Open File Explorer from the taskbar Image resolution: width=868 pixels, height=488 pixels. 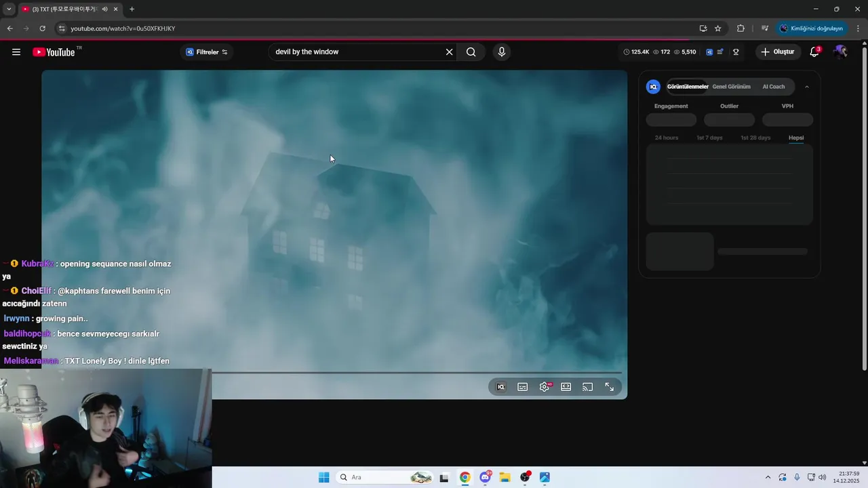click(x=505, y=477)
